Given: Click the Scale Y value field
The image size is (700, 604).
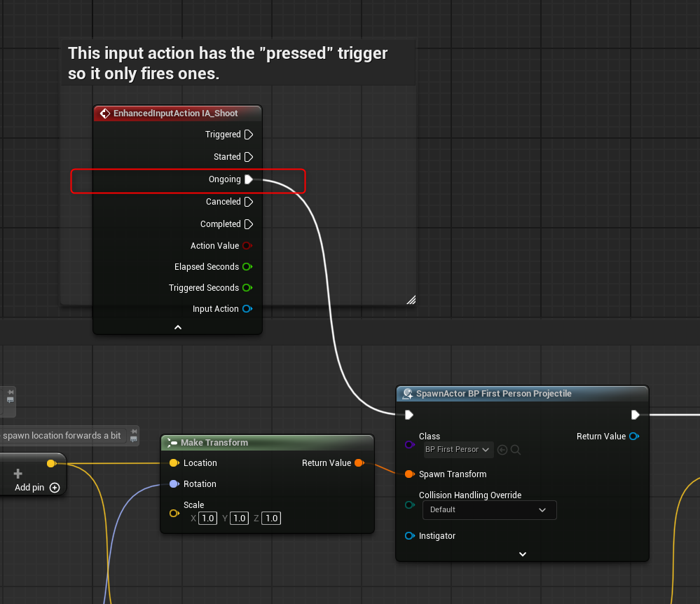Looking at the screenshot, I should 239,519.
